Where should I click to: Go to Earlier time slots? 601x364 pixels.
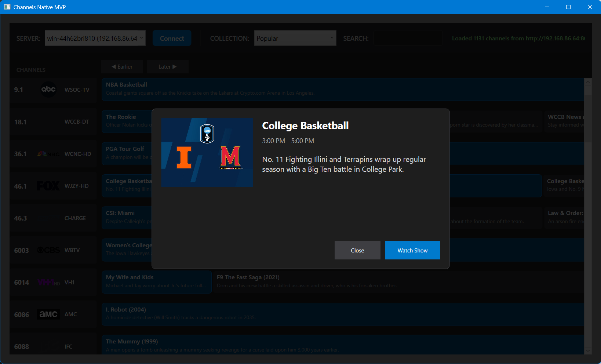[122, 67]
